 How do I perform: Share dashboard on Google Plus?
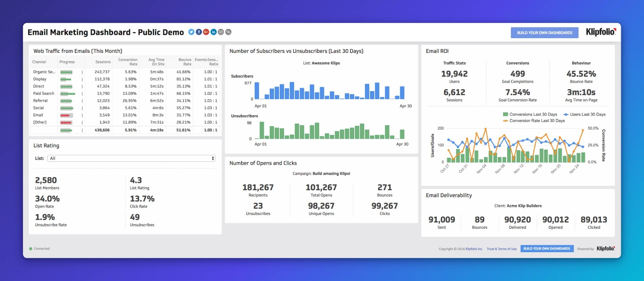tap(206, 32)
